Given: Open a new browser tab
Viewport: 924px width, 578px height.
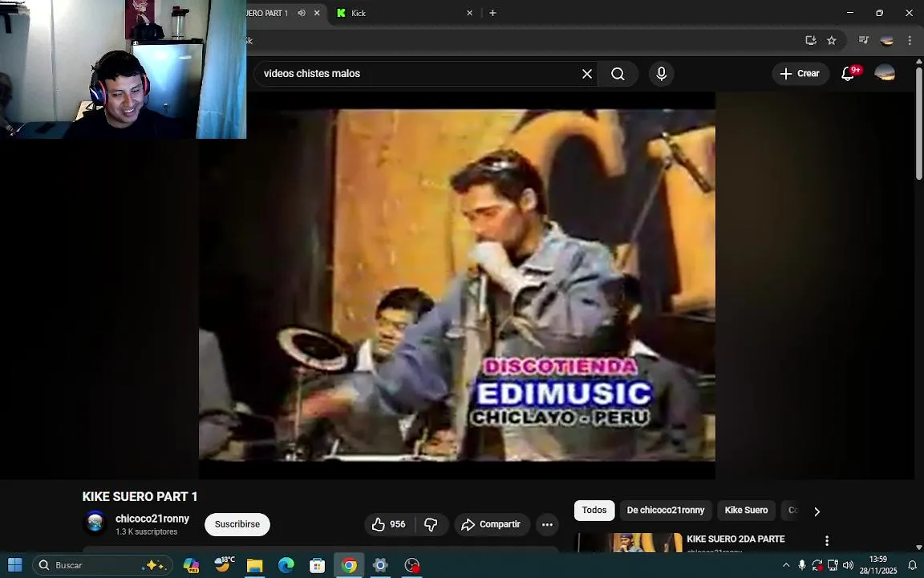Looking at the screenshot, I should point(492,13).
